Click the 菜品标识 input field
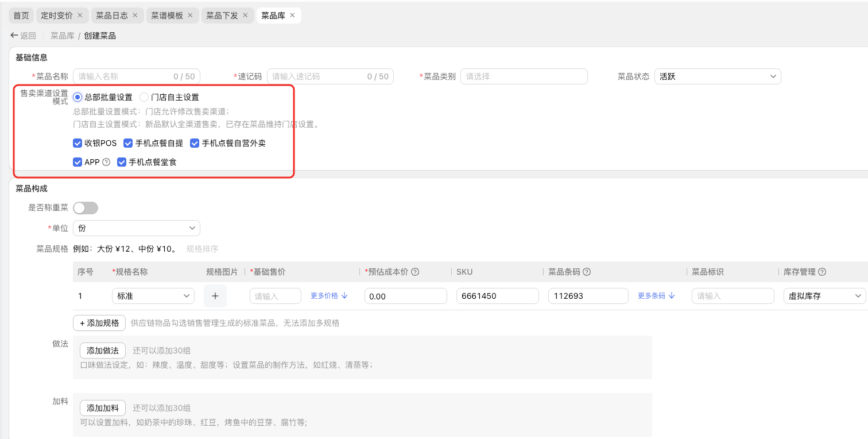 click(x=733, y=296)
